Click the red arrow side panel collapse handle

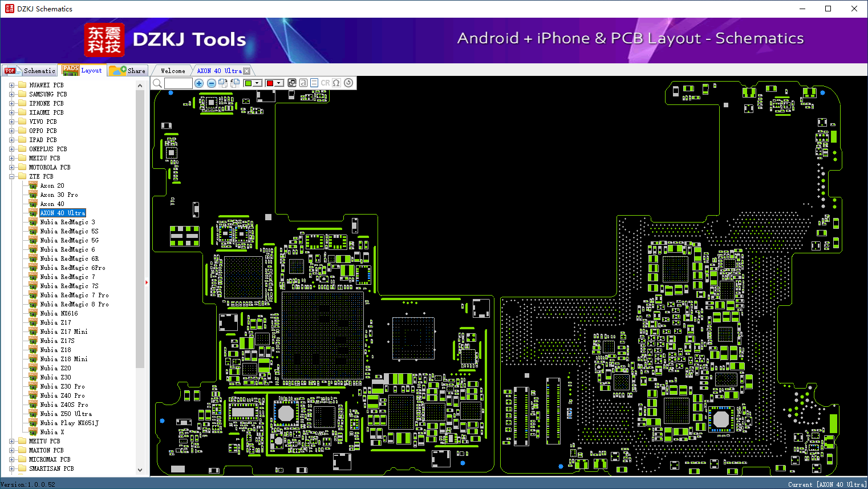pos(147,282)
